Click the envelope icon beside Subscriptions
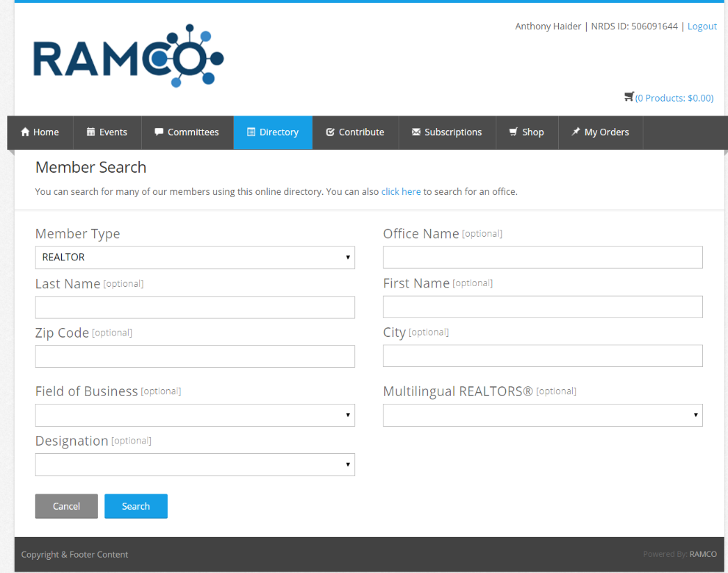Viewport: 728px width, 573px height. 416,132
